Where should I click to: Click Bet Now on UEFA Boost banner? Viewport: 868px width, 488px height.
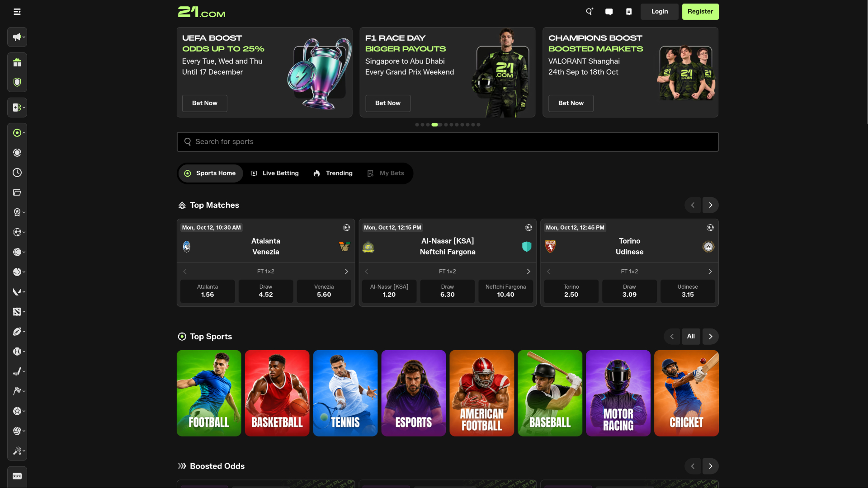[205, 103]
